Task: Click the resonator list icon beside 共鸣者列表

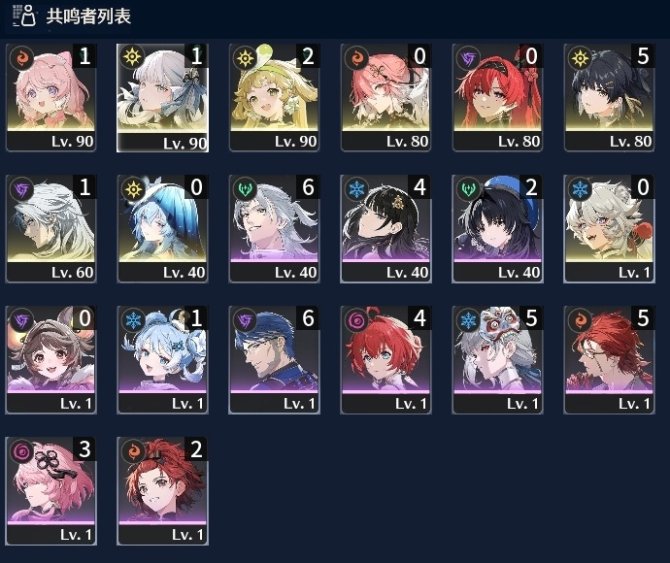Action: pos(24,16)
